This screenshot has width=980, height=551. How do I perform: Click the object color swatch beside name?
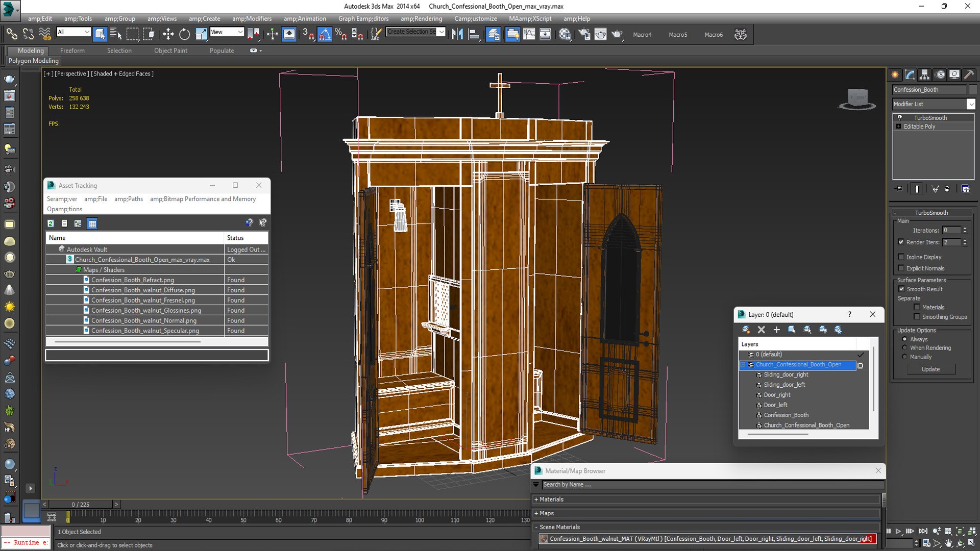pos(972,90)
